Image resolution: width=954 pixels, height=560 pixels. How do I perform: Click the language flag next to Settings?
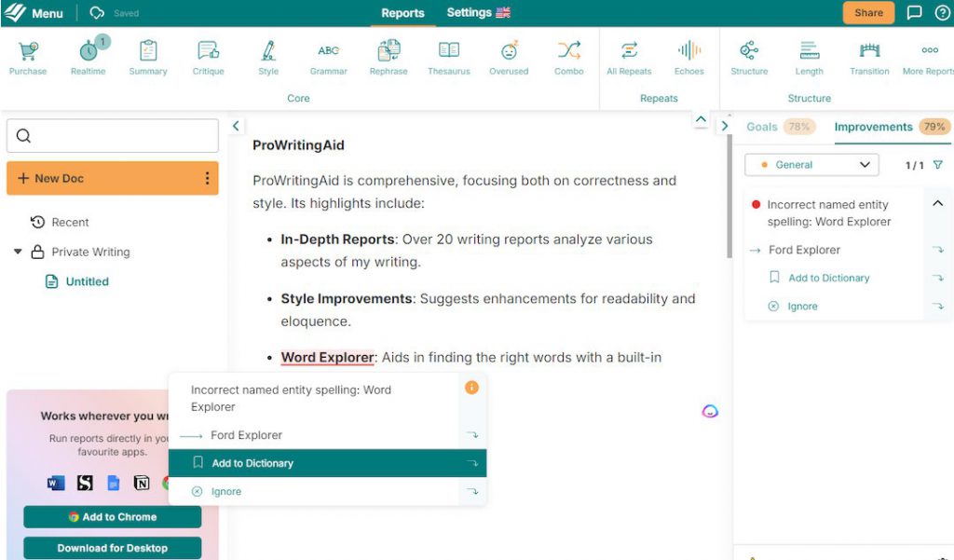tap(503, 12)
